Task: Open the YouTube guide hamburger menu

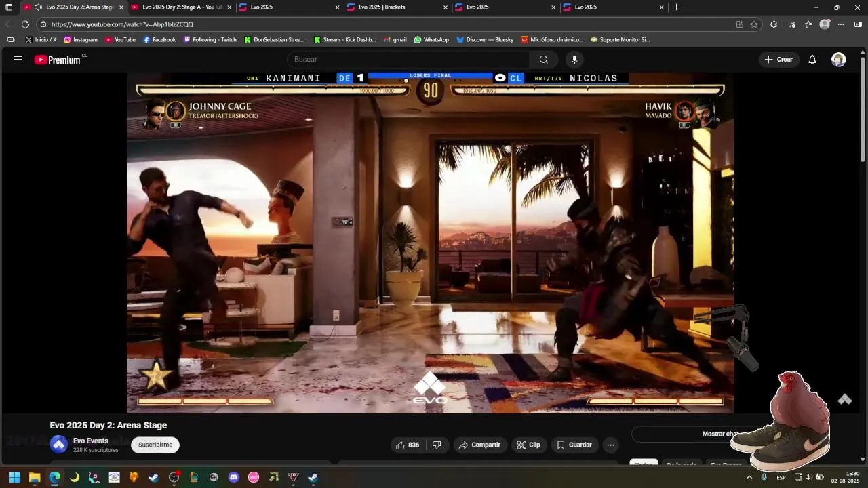Action: tap(18, 60)
